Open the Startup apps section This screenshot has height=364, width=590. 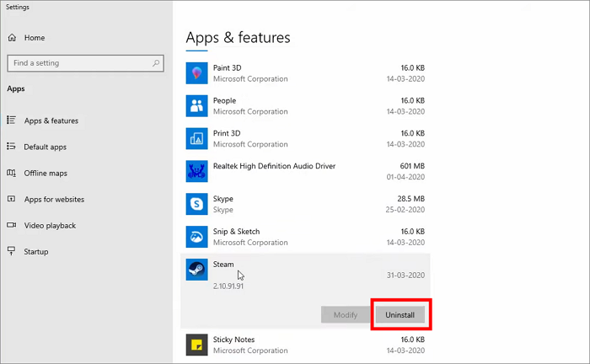36,252
